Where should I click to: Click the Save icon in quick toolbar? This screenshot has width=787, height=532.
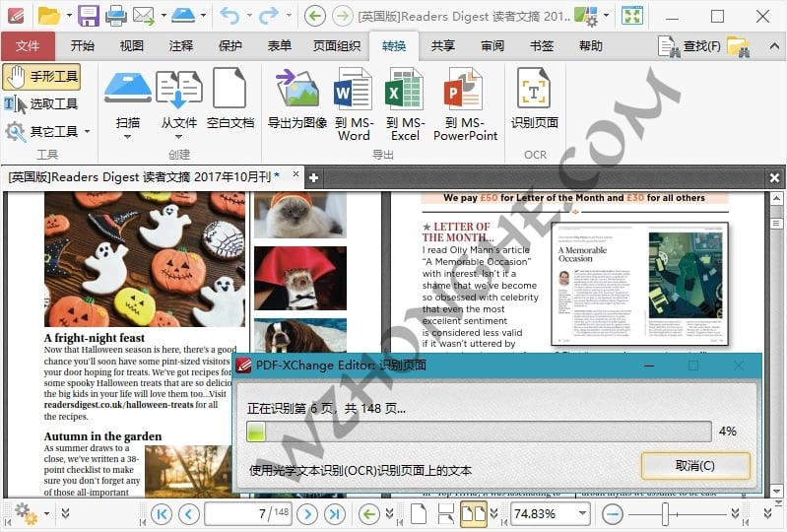(x=89, y=16)
